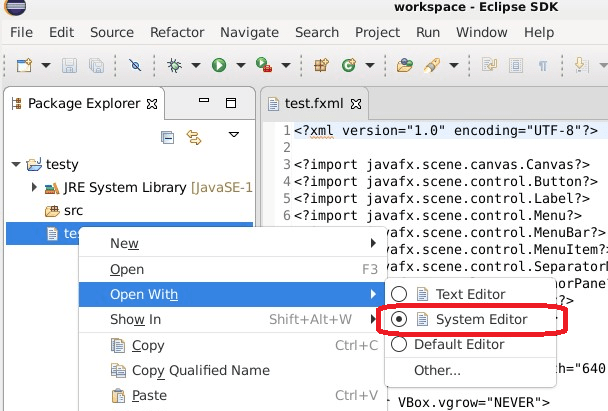
Task: Open the New Java Class dropdown arrow
Action: [x=370, y=65]
